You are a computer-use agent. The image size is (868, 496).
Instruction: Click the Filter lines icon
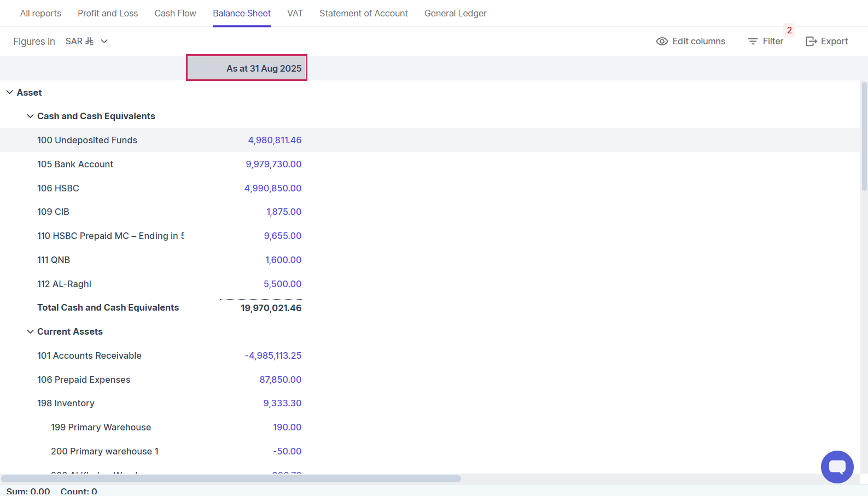(x=753, y=42)
